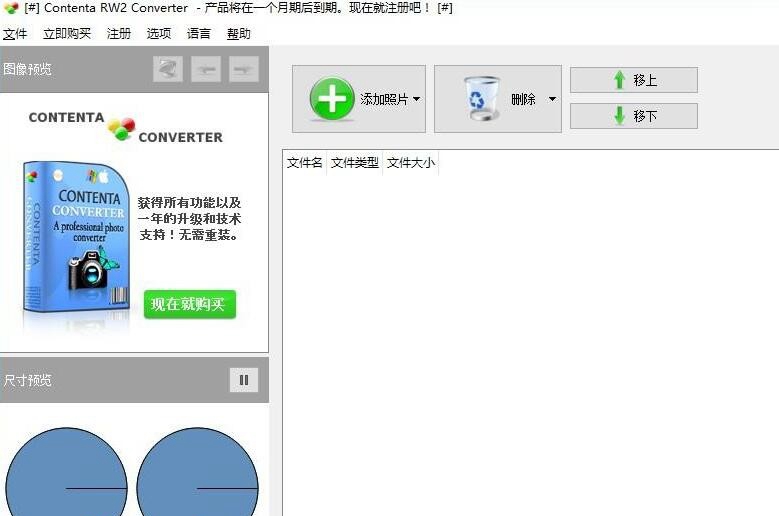The width and height of the screenshot is (779, 516).
Task: Click the next image arrow in preview header
Action: (244, 69)
